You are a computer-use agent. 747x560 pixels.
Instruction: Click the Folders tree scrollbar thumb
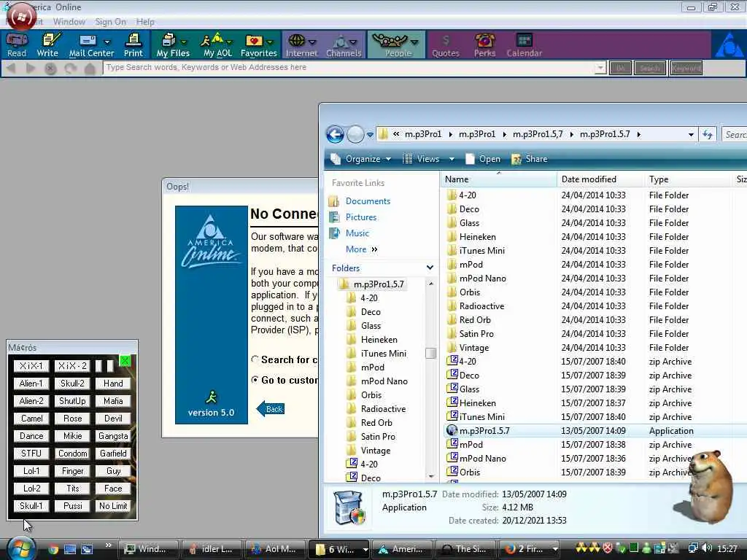click(x=430, y=354)
